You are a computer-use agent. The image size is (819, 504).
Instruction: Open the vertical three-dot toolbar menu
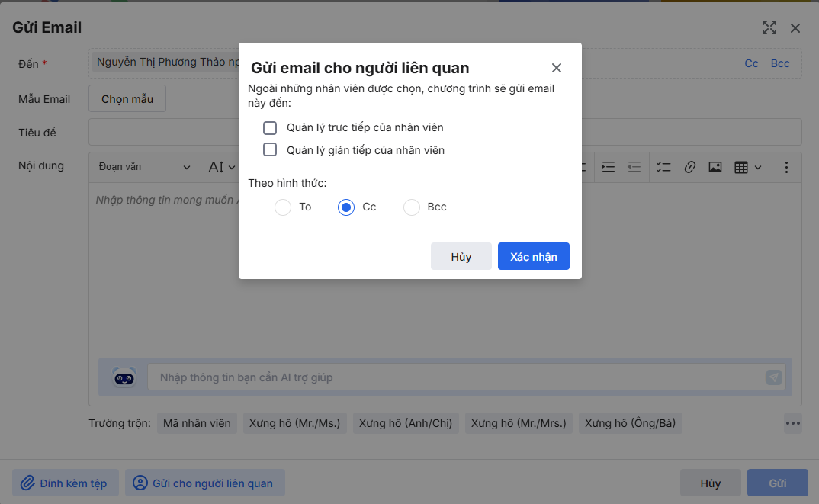[x=786, y=167]
